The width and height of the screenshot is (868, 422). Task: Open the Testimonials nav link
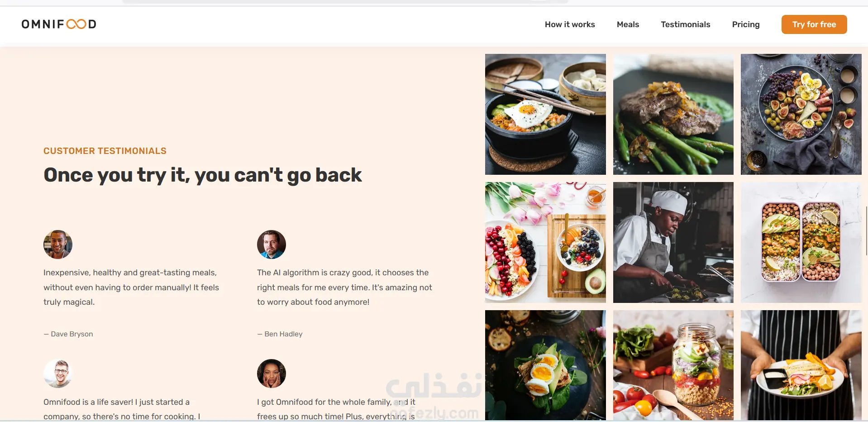pyautogui.click(x=685, y=24)
